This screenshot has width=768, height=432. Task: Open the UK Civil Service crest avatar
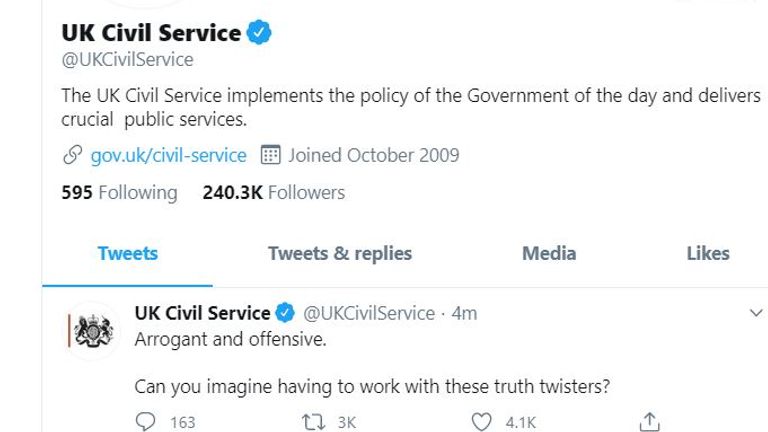(92, 331)
